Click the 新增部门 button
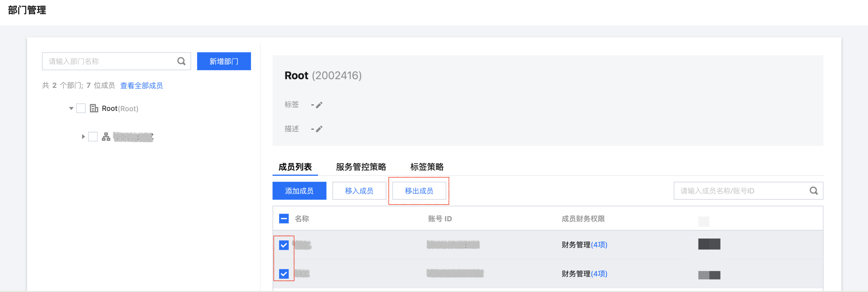The image size is (868, 292). tap(224, 61)
